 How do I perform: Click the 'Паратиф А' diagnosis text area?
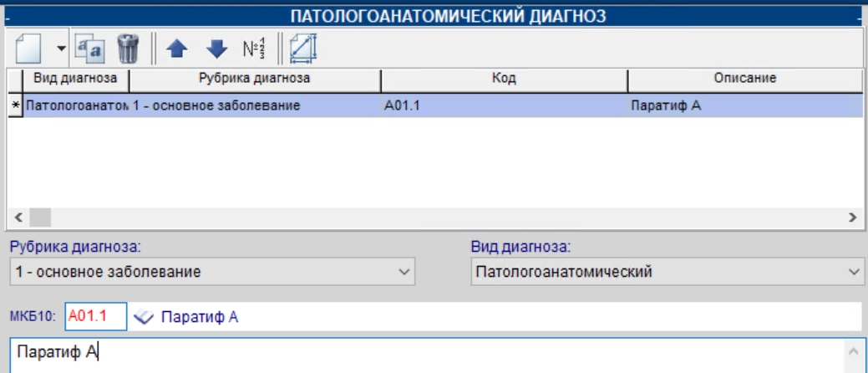pyautogui.click(x=427, y=355)
